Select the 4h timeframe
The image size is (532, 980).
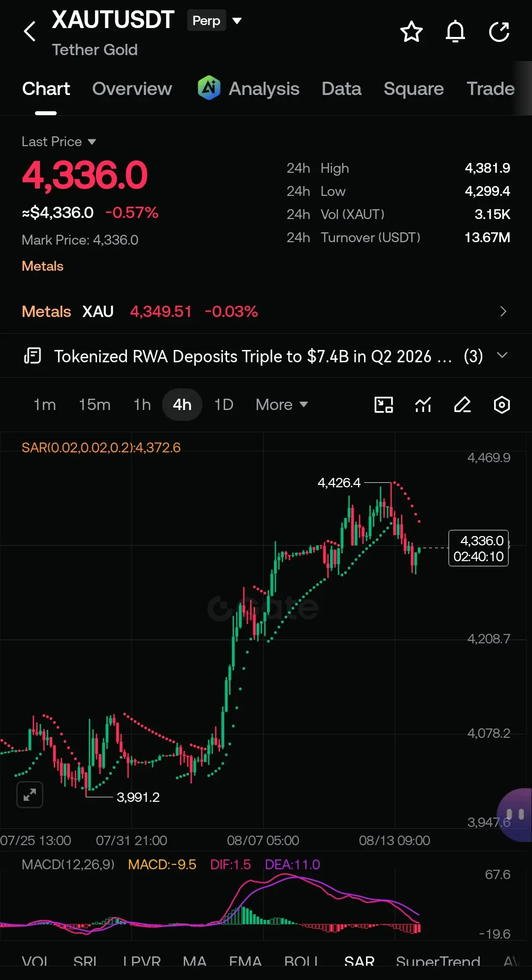182,405
